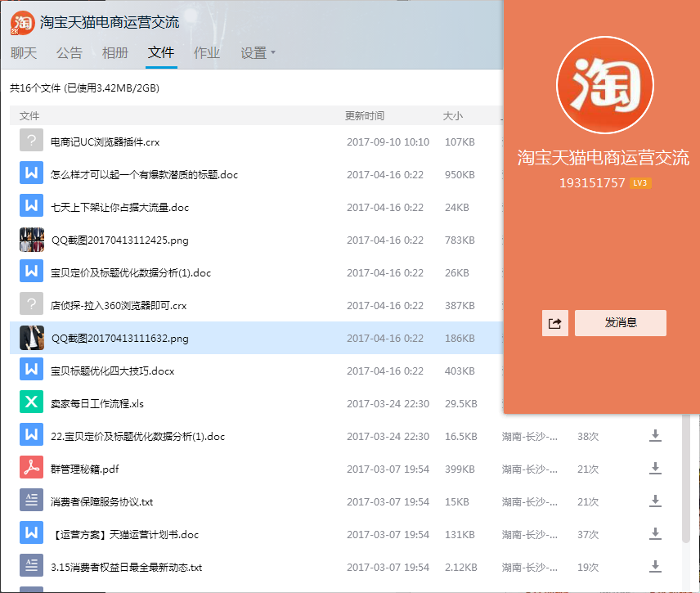
Task: Download 【运营方案】天猫运营计划书.doc via its download icon
Action: [x=655, y=533]
